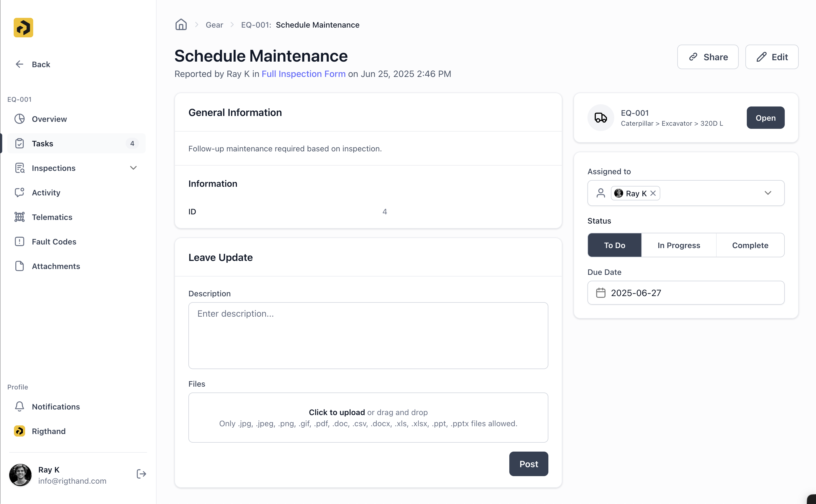This screenshot has width=816, height=504.
Task: Open the Assigned to dropdown
Action: pyautogui.click(x=768, y=193)
